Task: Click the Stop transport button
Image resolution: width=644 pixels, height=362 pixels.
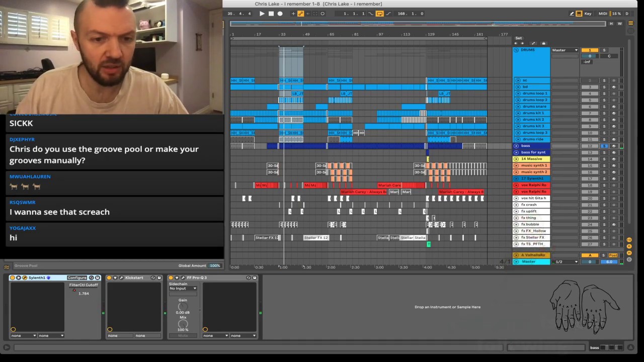Action: pyautogui.click(x=271, y=14)
